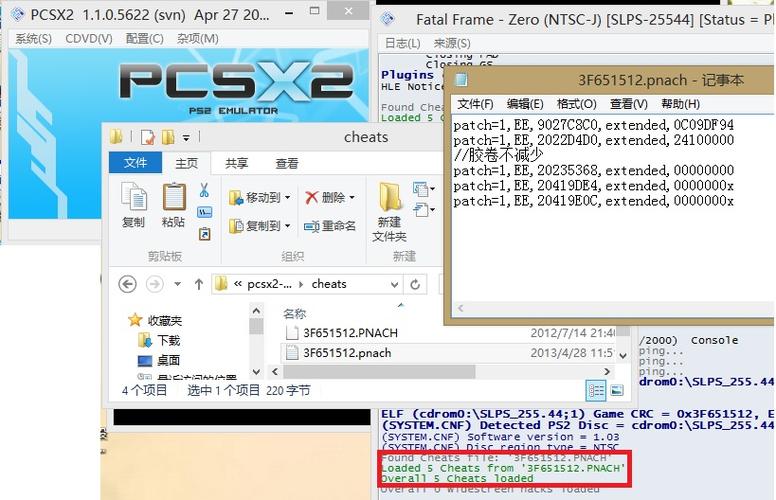Open Notepad Format (格式) menu
776x500 pixels.
coord(576,104)
